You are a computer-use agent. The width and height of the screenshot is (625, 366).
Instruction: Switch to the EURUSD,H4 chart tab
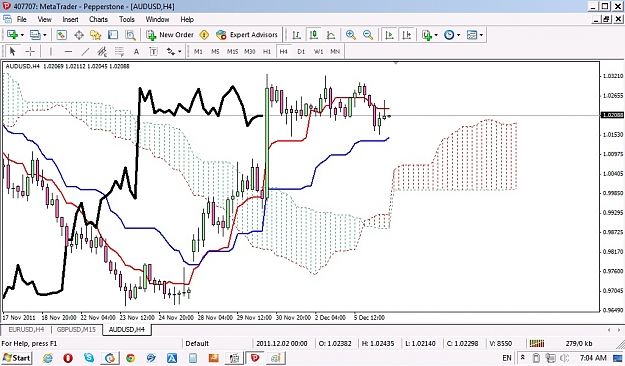pos(26,330)
